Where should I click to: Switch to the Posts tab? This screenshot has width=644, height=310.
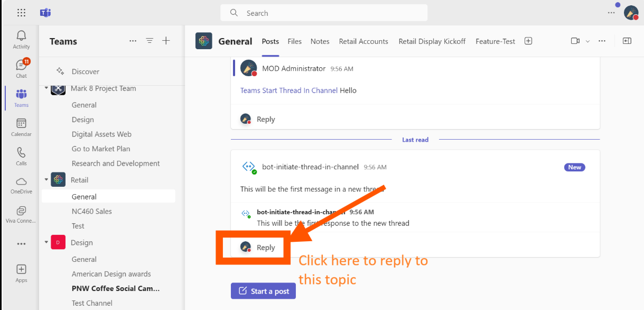click(x=270, y=41)
